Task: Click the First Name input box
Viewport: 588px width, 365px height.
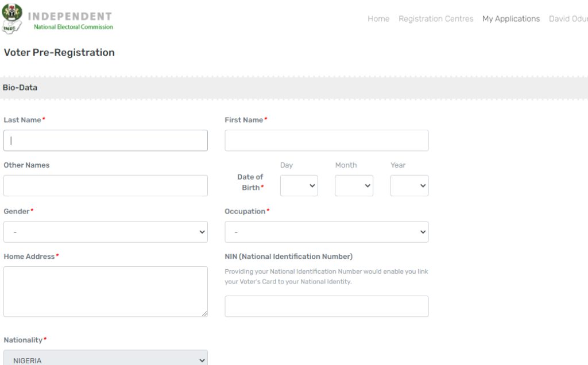Action: pos(326,141)
